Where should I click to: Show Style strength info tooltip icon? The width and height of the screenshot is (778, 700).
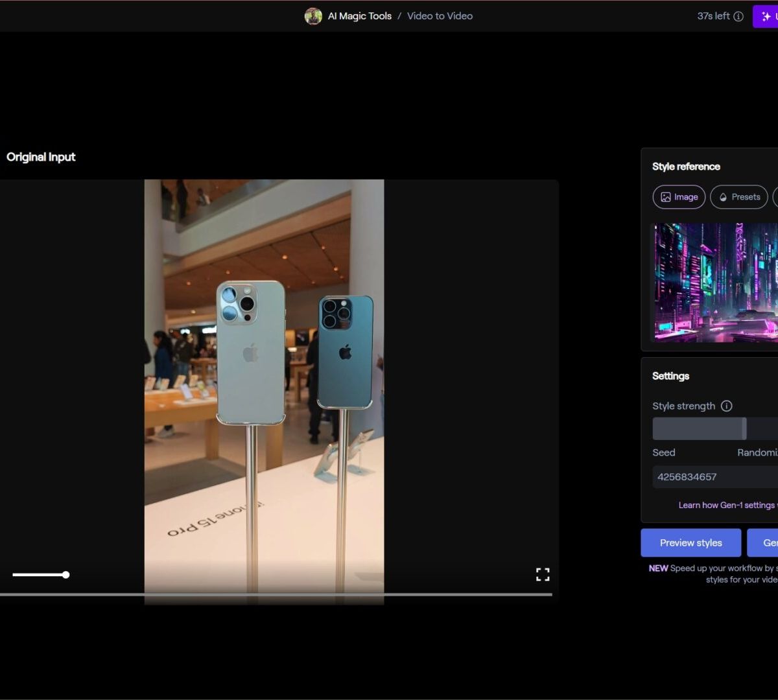(727, 406)
